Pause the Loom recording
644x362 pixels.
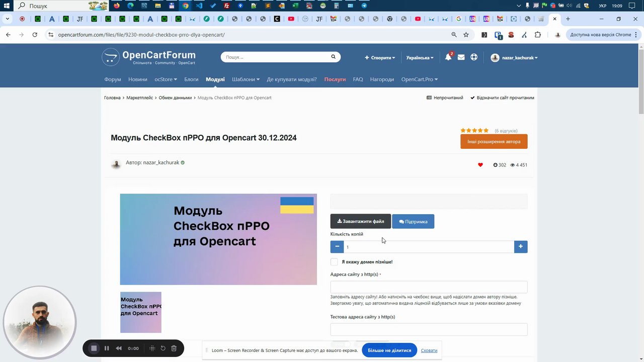(x=107, y=348)
